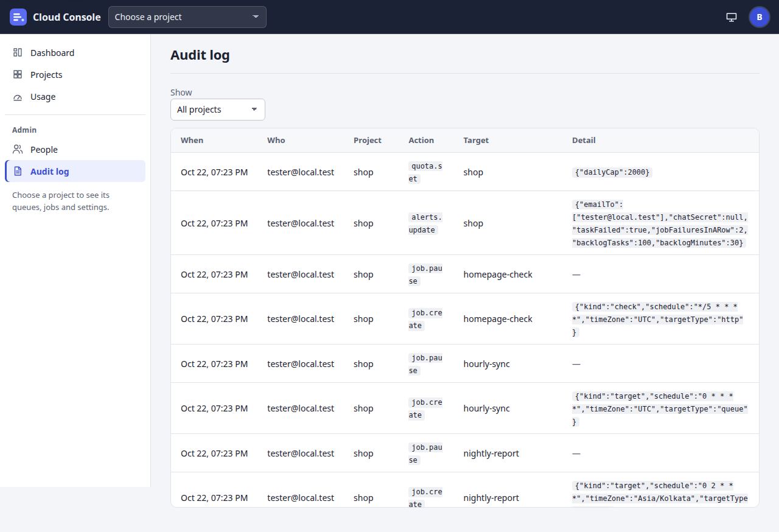Click homepage-check target in job.pause row
Viewport: 779px width, 532px height.
[498, 275]
